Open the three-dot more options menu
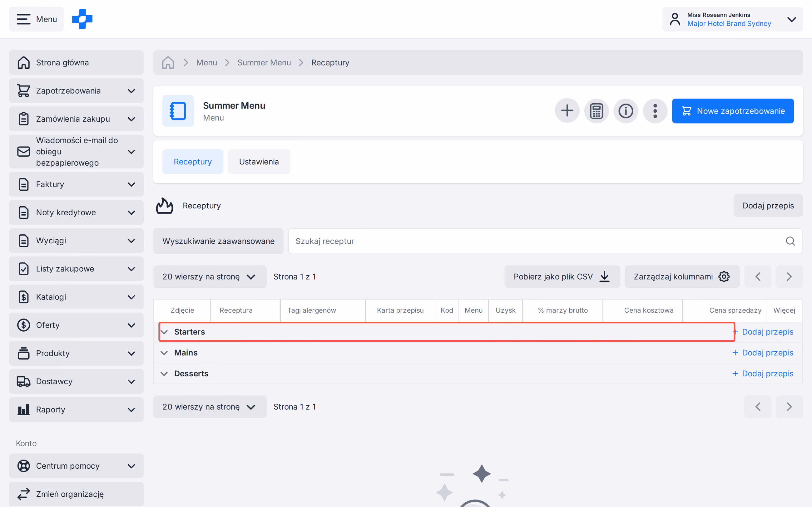This screenshot has width=812, height=507. pos(655,111)
